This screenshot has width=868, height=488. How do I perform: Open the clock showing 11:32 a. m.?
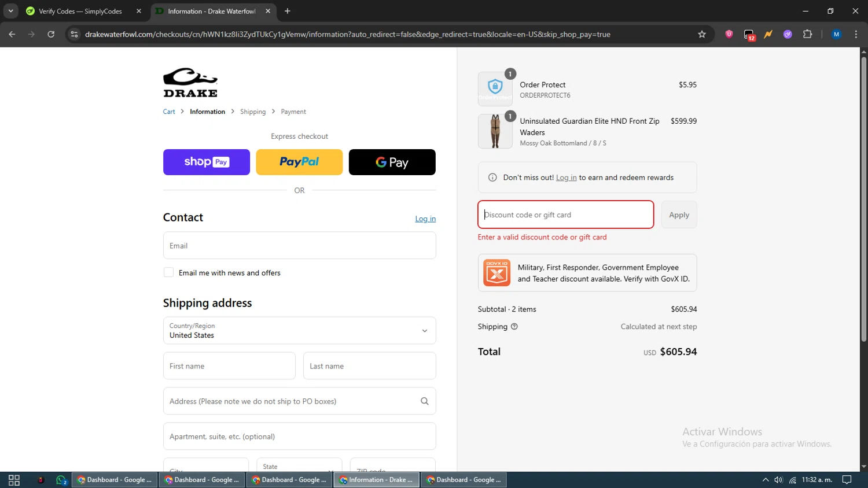tap(817, 480)
